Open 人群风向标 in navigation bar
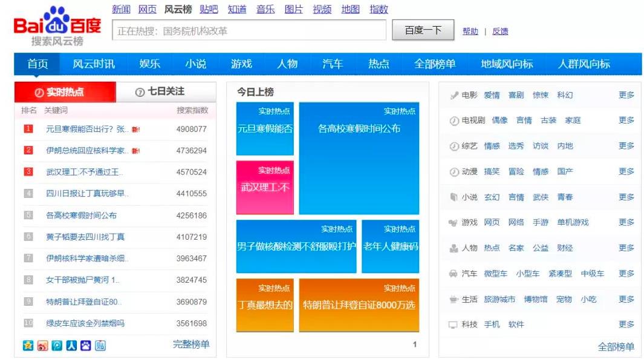 (x=584, y=64)
